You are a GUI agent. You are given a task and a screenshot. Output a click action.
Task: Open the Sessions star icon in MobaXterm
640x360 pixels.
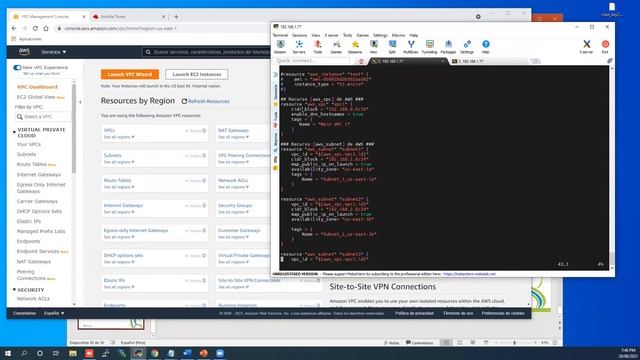355,47
